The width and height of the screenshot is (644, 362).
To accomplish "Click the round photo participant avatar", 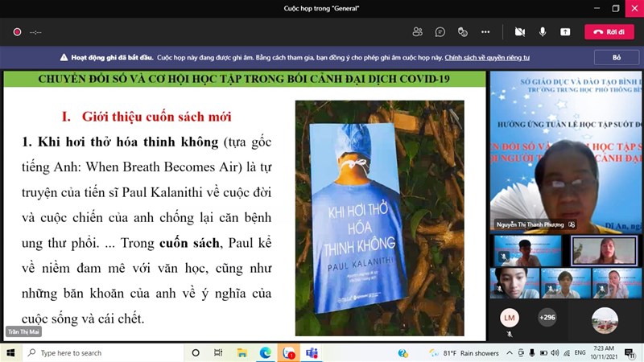I will pos(605,320).
